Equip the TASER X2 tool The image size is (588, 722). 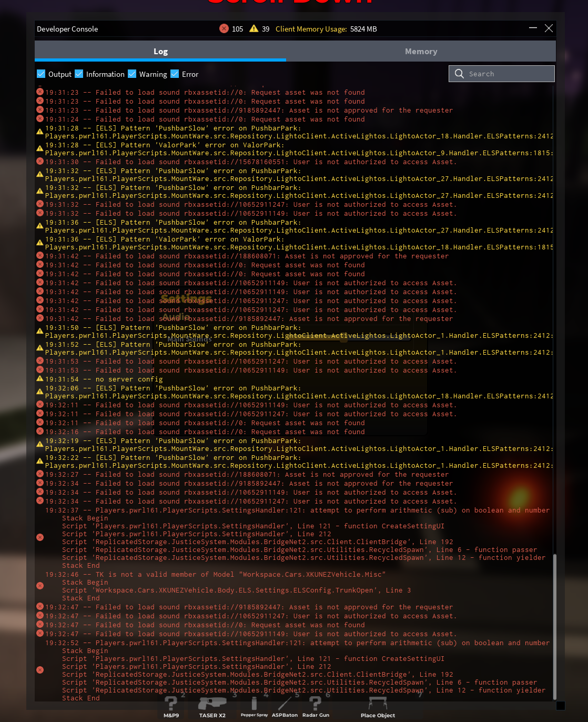point(212,705)
